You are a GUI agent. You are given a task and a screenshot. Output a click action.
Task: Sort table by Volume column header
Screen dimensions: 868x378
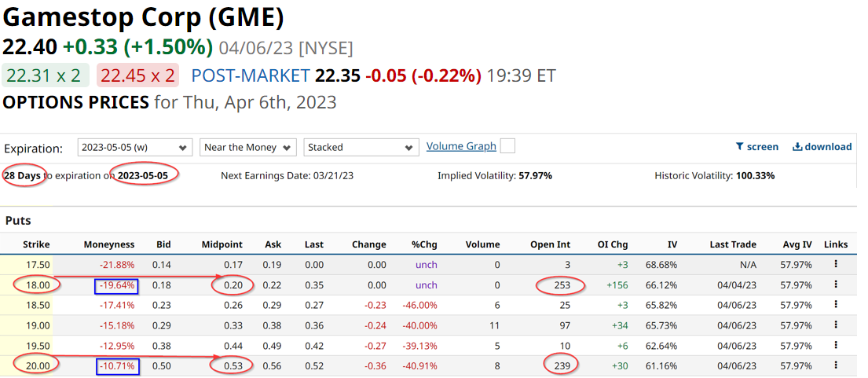[482, 244]
